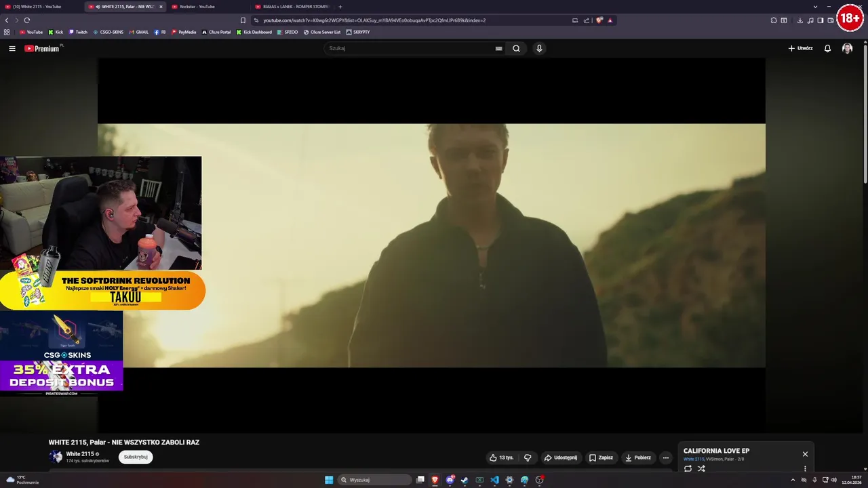Screen dimensions: 868x488
Task: Click the Brave Shields lion icon
Action: click(x=599, y=20)
